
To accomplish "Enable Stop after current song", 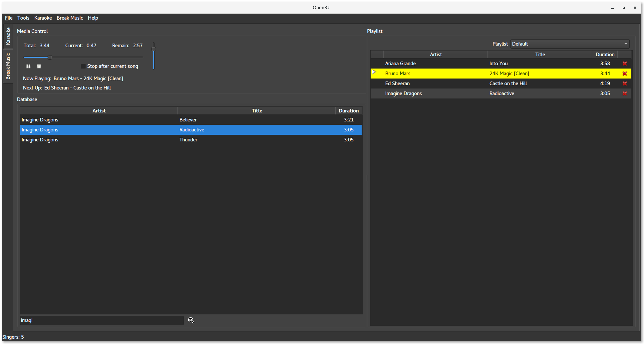I will (x=83, y=66).
